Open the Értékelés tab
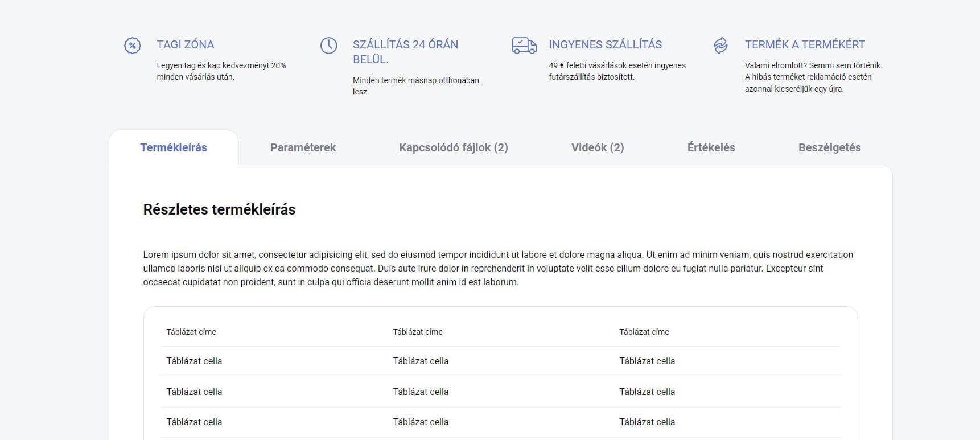 [711, 147]
